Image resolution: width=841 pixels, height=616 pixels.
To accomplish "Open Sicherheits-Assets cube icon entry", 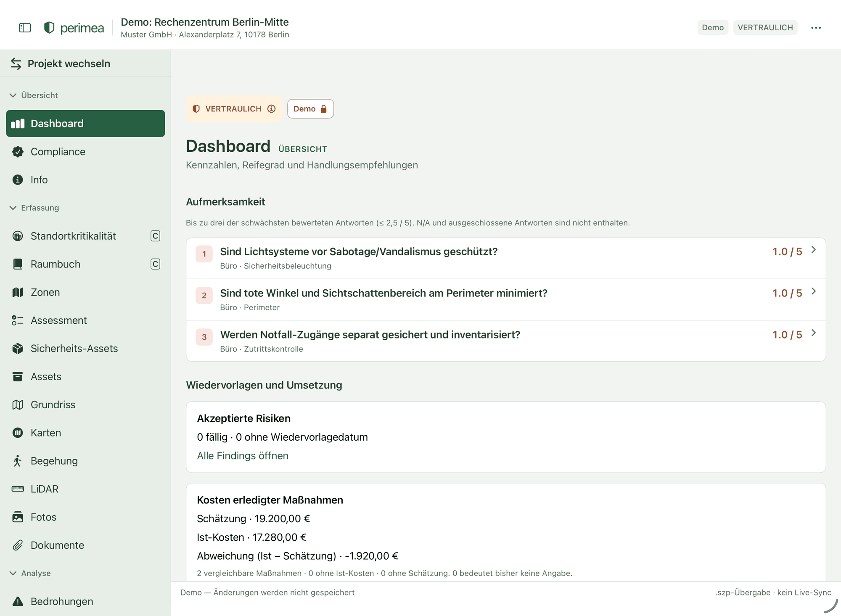I will (x=18, y=349).
